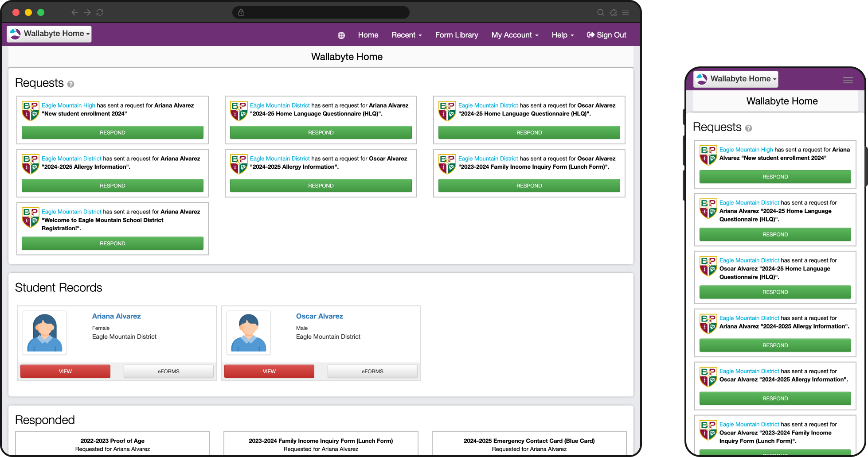The height and width of the screenshot is (457, 868).
Task: Click Ariana Alvarez's profile avatar thumbnail
Action: tap(45, 333)
